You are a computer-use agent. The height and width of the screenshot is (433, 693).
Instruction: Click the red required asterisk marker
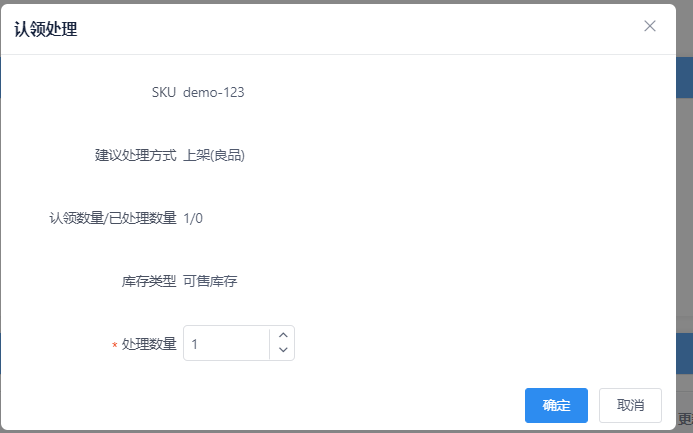coord(114,345)
